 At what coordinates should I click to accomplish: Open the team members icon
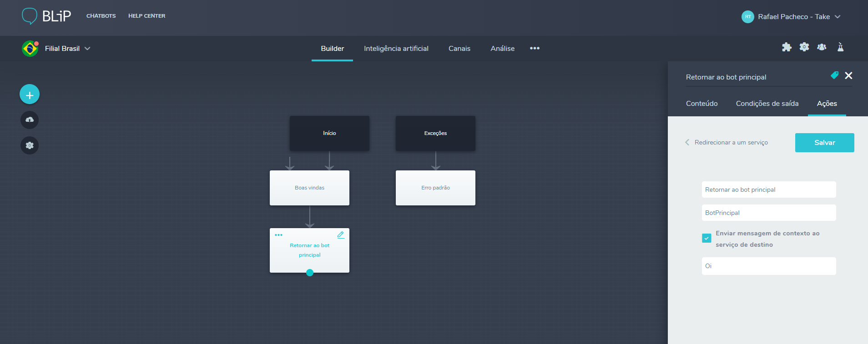(x=822, y=47)
